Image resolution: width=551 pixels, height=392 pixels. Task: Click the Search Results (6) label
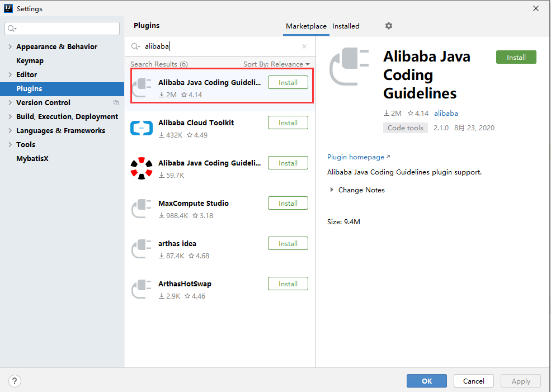159,64
